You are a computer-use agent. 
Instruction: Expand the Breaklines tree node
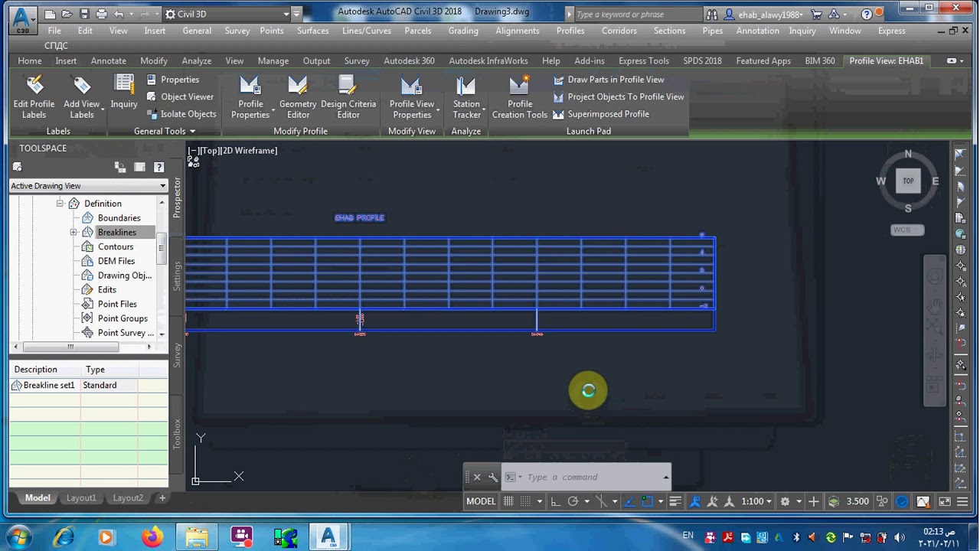(x=73, y=233)
